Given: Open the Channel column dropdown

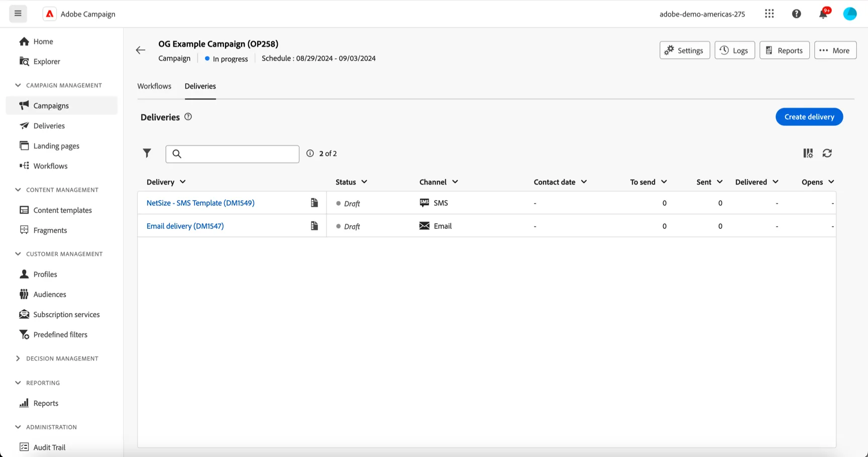Looking at the screenshot, I should (x=455, y=182).
